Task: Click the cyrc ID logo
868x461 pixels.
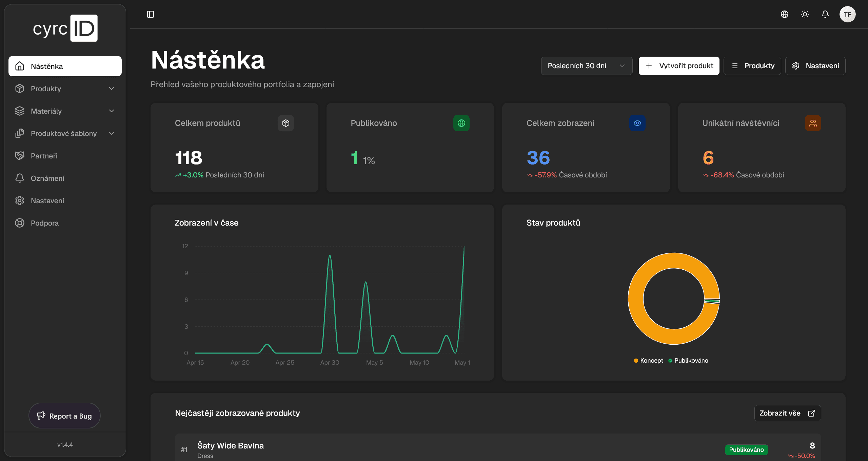Action: pyautogui.click(x=65, y=28)
